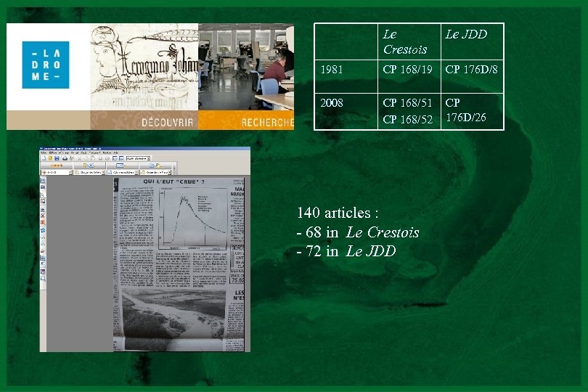Screen dimensions: 588x392
Task: Open the export destination dropdown
Action: pyautogui.click(x=169, y=172)
